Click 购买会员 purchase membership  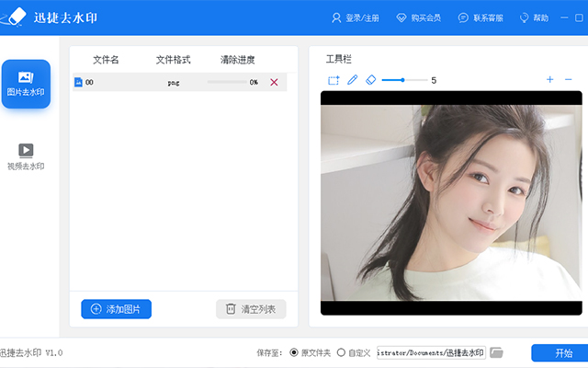[x=419, y=17]
